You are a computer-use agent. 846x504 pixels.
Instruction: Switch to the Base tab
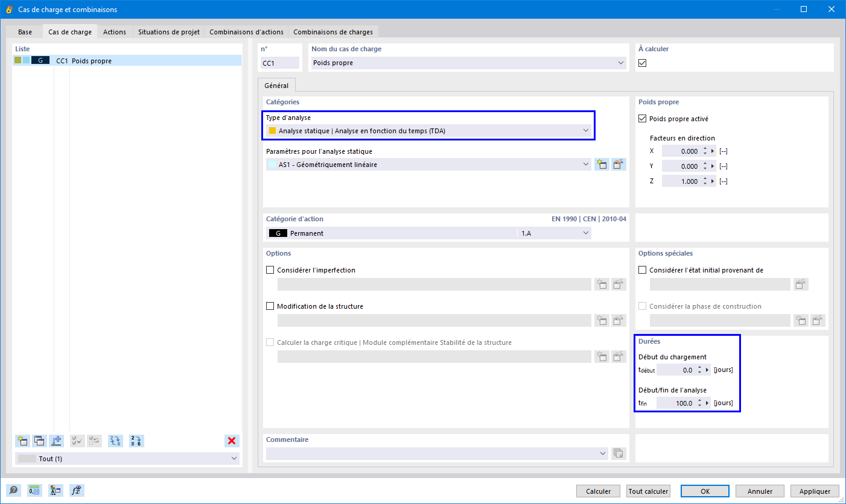coord(25,32)
